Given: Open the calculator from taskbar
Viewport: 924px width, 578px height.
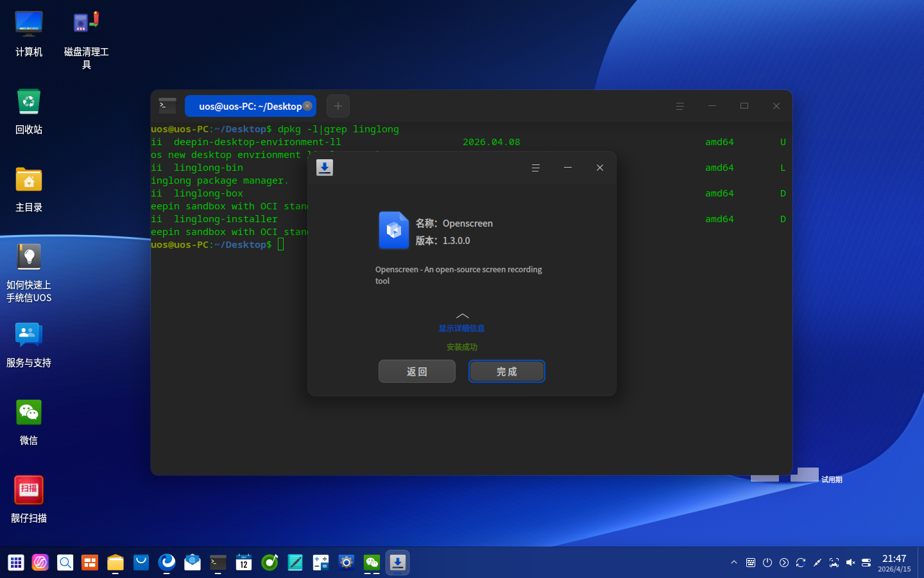Looking at the screenshot, I should tap(321, 563).
